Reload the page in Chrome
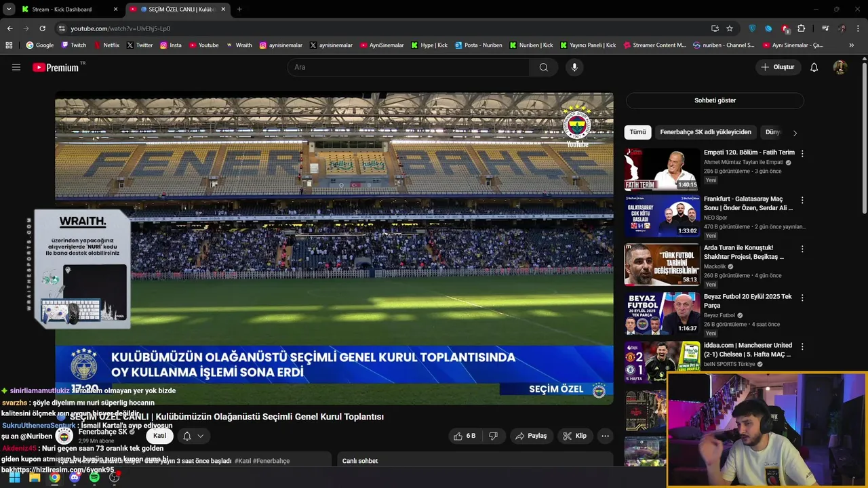 (x=42, y=28)
